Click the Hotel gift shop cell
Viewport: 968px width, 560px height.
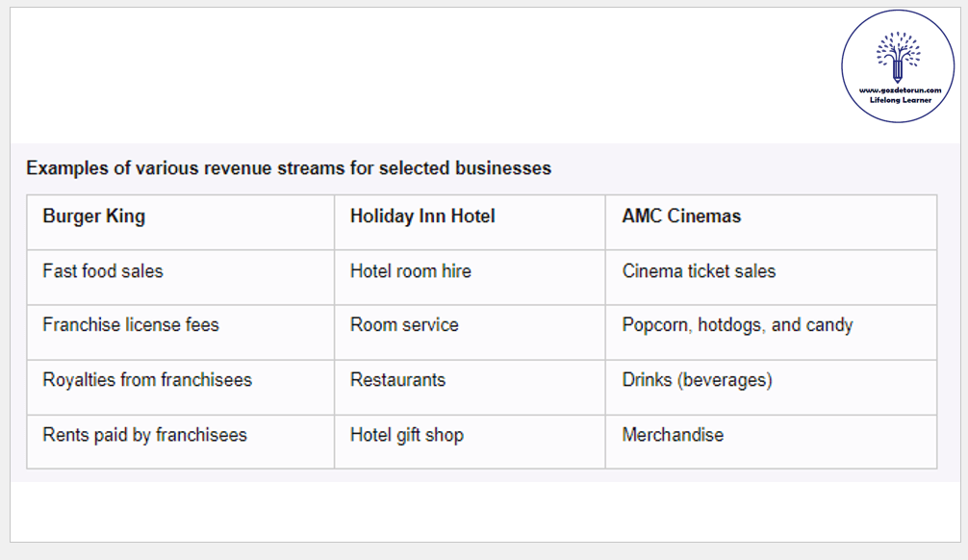click(407, 435)
